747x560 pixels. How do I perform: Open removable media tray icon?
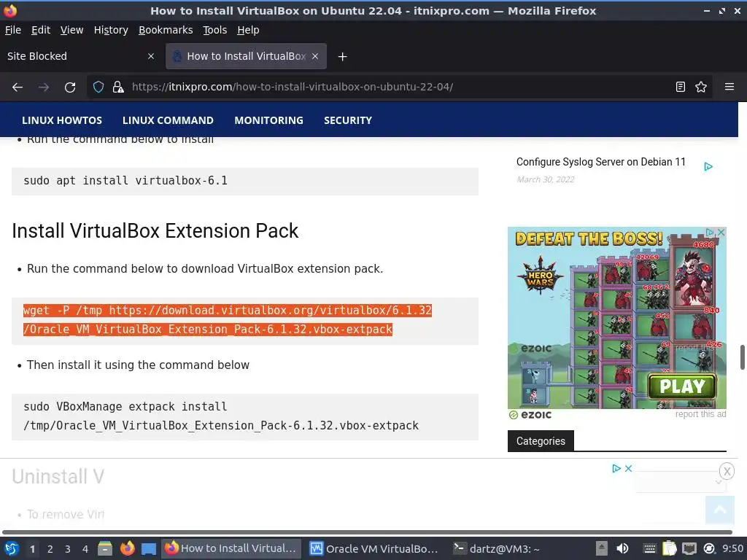(x=602, y=549)
